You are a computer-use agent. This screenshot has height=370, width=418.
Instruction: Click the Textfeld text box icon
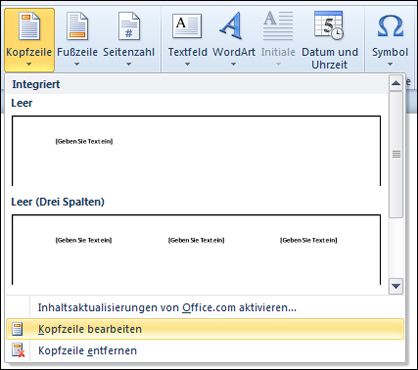pos(187,26)
